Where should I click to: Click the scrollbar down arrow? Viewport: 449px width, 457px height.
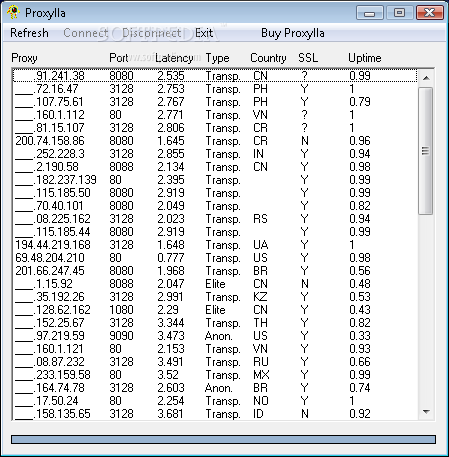click(x=426, y=412)
